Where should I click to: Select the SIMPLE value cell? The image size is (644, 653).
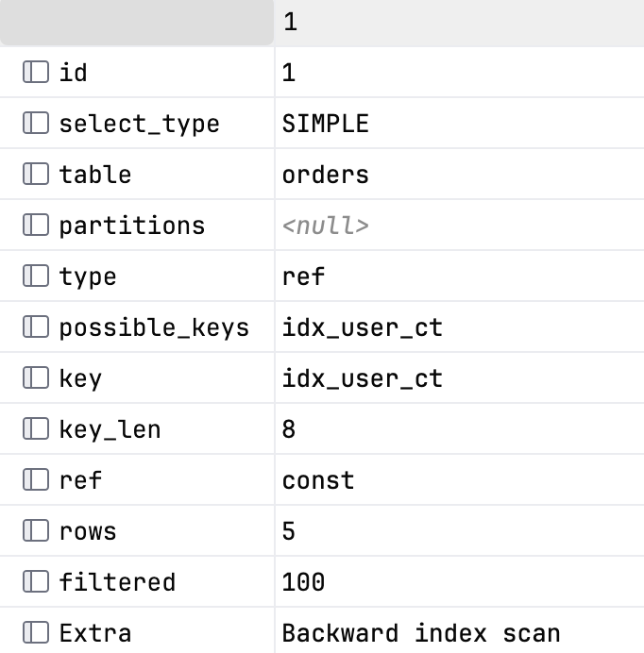tap(459, 124)
